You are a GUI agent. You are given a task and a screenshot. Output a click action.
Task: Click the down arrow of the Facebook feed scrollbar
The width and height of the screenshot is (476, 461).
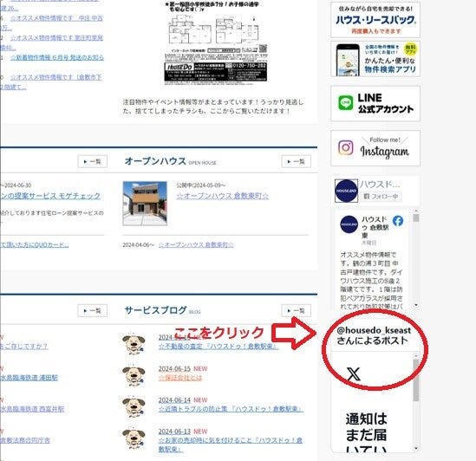(416, 305)
